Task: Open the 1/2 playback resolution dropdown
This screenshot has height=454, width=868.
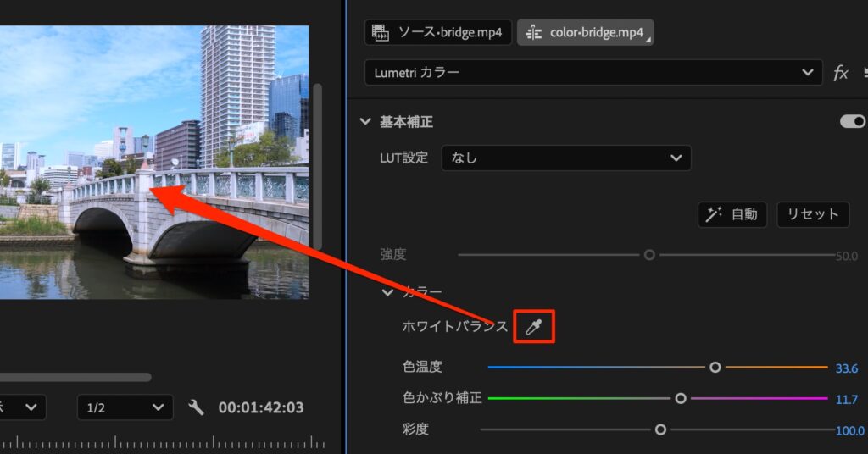Action: tap(125, 407)
